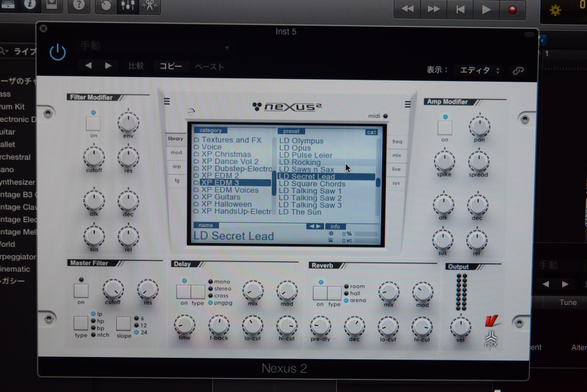Open the left hamburger menu in Nexus

(x=167, y=101)
